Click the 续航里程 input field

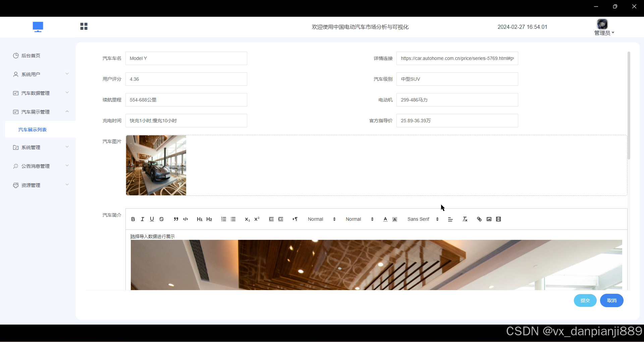click(x=186, y=100)
